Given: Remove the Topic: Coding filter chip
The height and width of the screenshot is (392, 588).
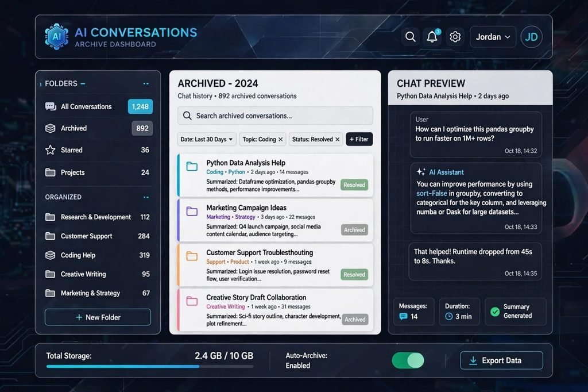Looking at the screenshot, I should (x=280, y=139).
